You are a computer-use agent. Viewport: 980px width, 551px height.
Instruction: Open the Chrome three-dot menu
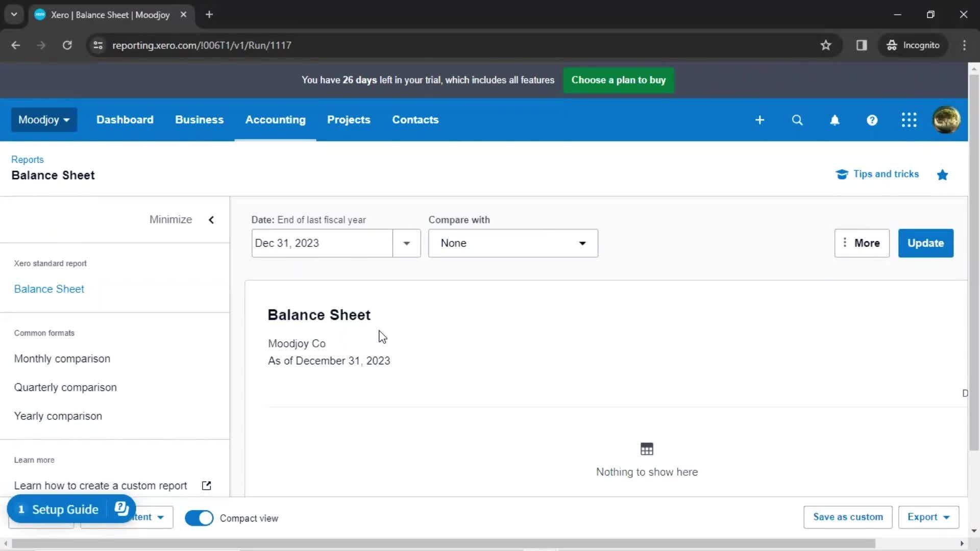pos(964,45)
